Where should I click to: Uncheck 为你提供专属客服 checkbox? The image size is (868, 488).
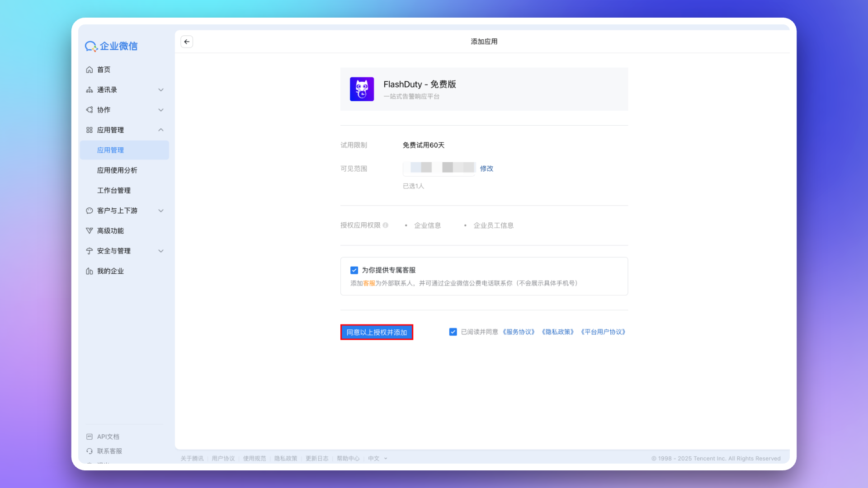(x=354, y=270)
